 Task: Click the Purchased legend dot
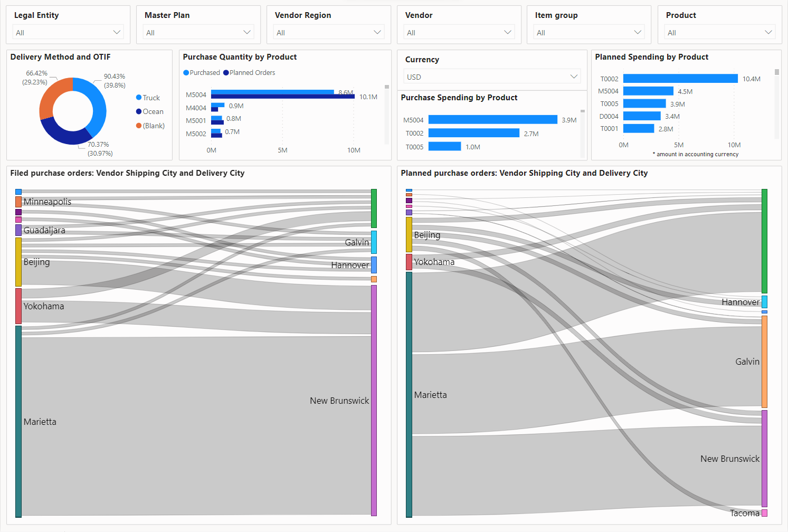click(186, 73)
